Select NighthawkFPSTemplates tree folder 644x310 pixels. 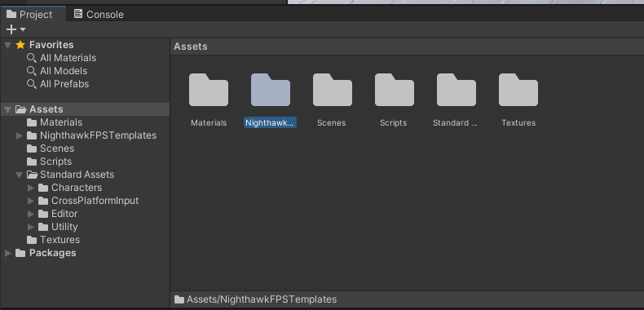click(98, 135)
